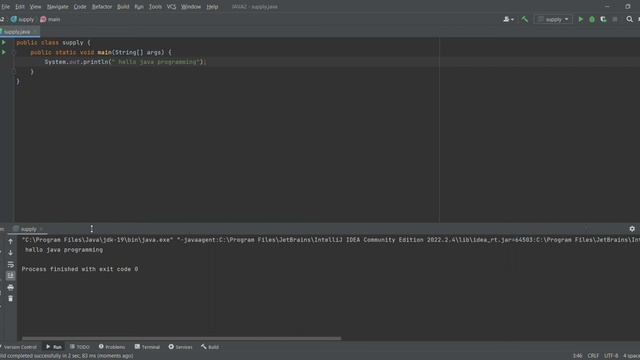640x360 pixels.
Task: Select the supply.java editor tab
Action: pyautogui.click(x=16, y=31)
